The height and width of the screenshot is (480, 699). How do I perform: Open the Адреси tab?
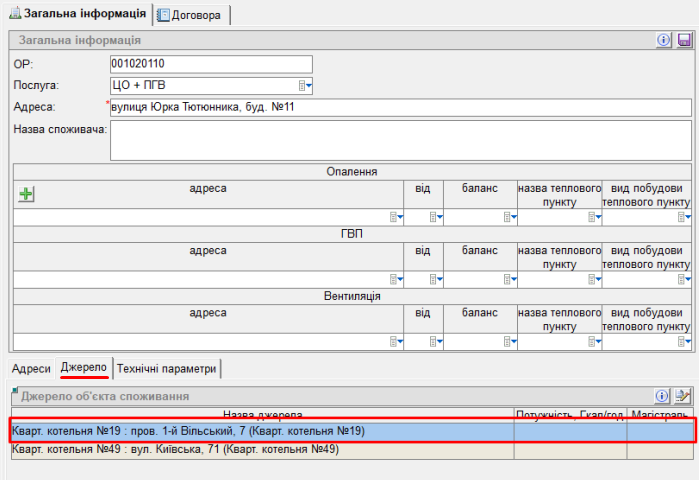click(x=31, y=369)
